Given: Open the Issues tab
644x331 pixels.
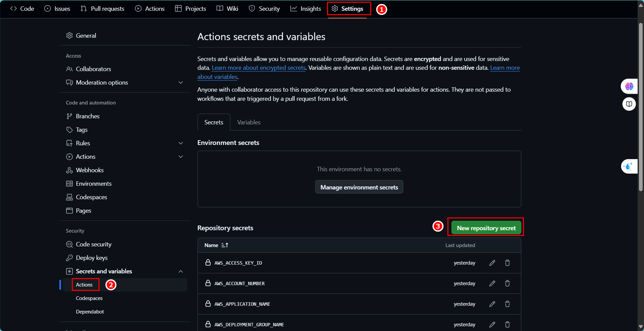Looking at the screenshot, I should [57, 9].
